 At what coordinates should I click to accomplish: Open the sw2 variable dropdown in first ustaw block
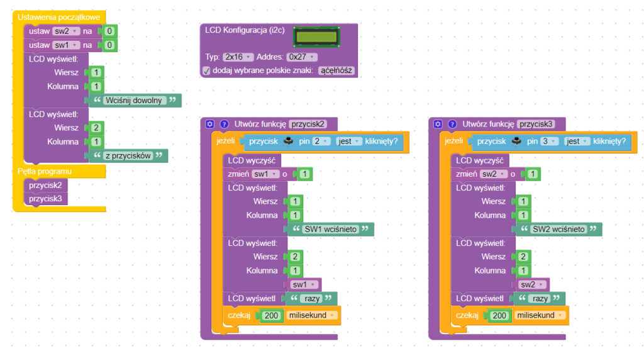[x=65, y=31]
